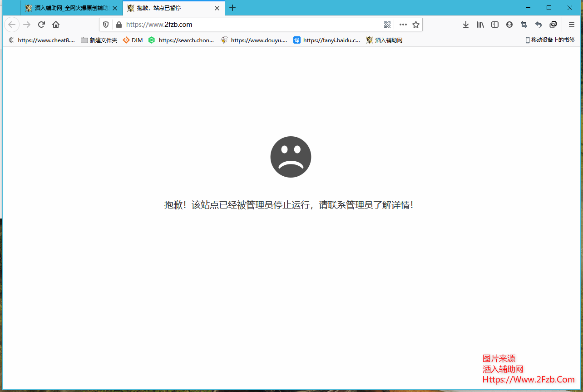
Task: Open the DIM bookmark
Action: 132,40
